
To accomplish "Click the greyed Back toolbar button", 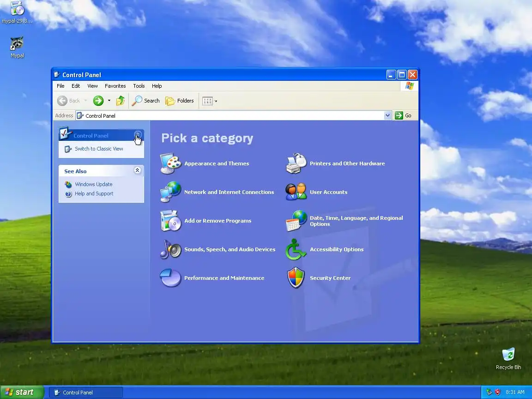I will [x=68, y=101].
